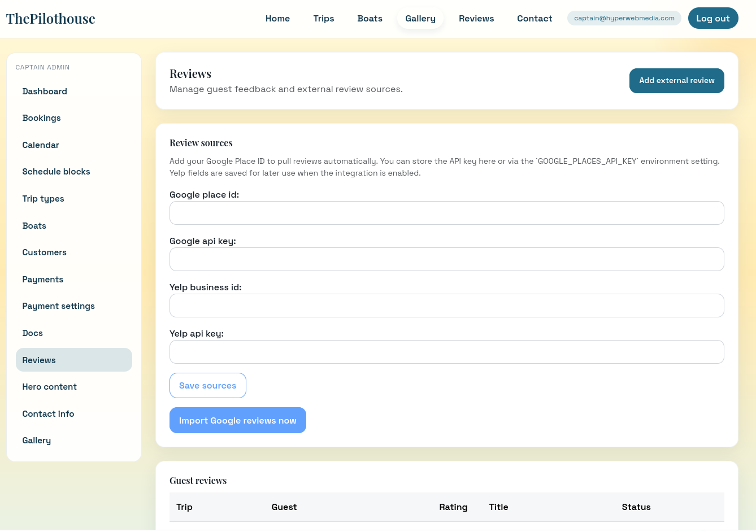Open the Dashboard admin page
This screenshot has width=756, height=532.
pos(44,91)
